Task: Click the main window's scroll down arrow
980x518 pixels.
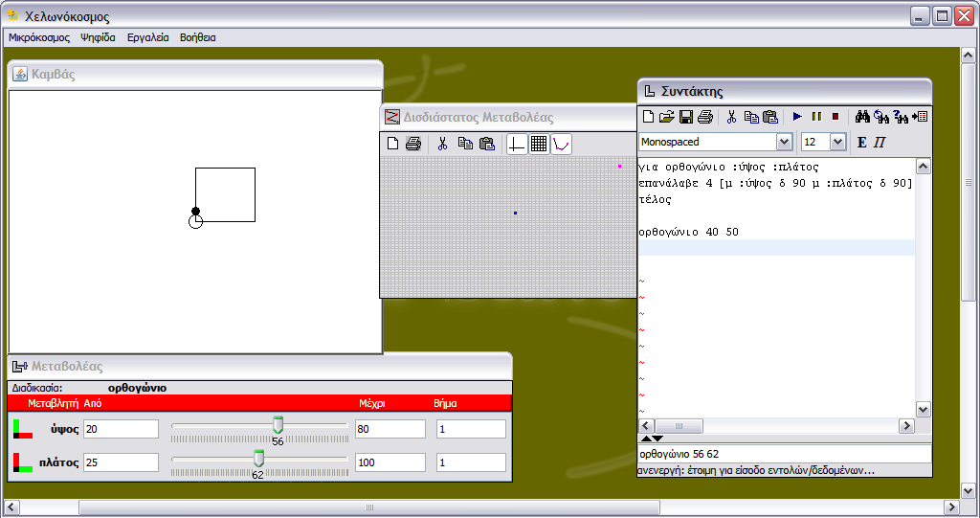Action: (969, 491)
